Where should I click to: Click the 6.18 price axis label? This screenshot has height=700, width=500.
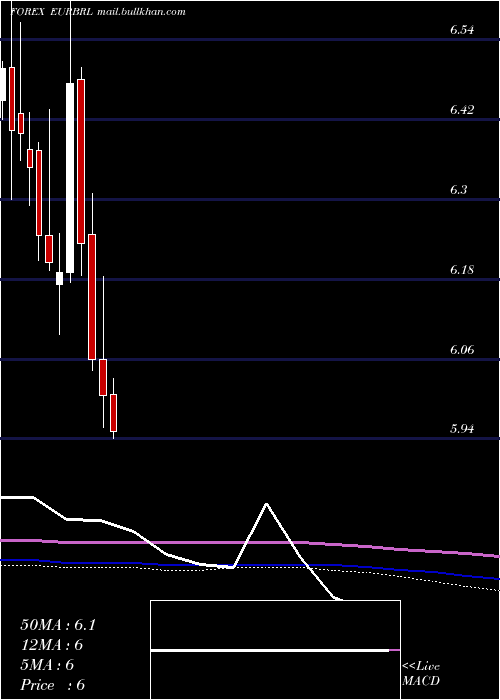click(462, 270)
